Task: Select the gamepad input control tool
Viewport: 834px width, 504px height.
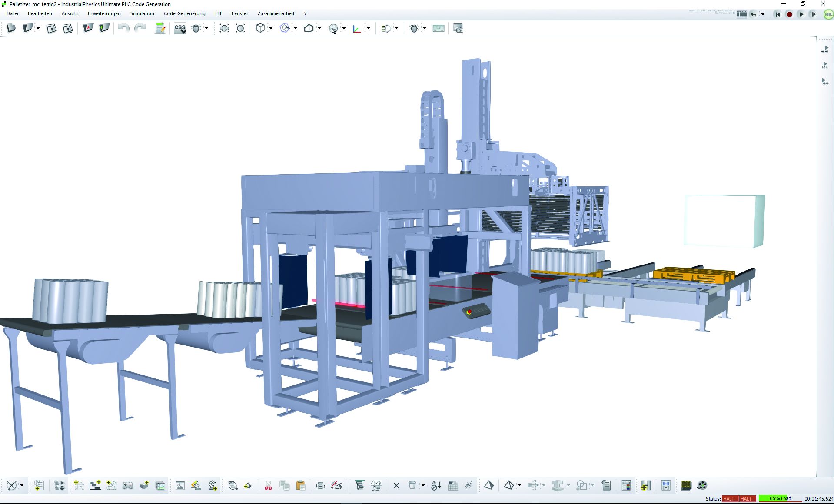Action: point(128,485)
